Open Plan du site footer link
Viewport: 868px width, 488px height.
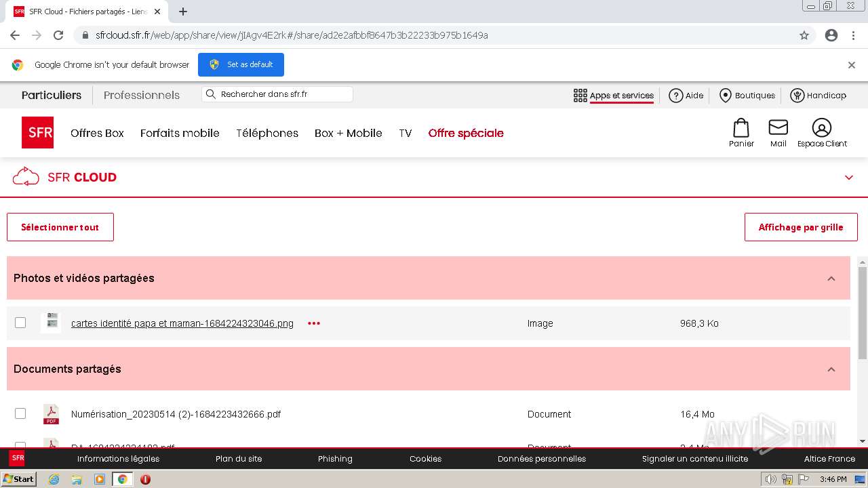[239, 459]
